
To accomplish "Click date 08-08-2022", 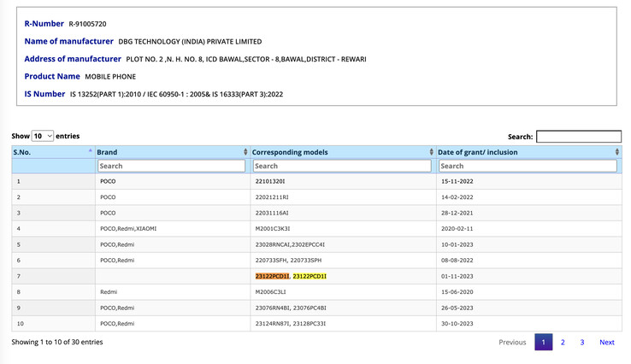I will pos(457,261).
